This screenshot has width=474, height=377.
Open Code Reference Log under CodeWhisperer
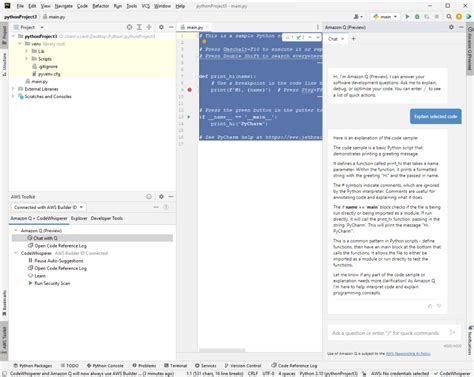coord(57,268)
